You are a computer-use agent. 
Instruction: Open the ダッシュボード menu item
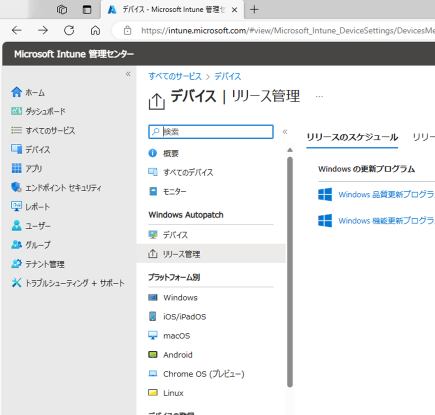click(38, 111)
